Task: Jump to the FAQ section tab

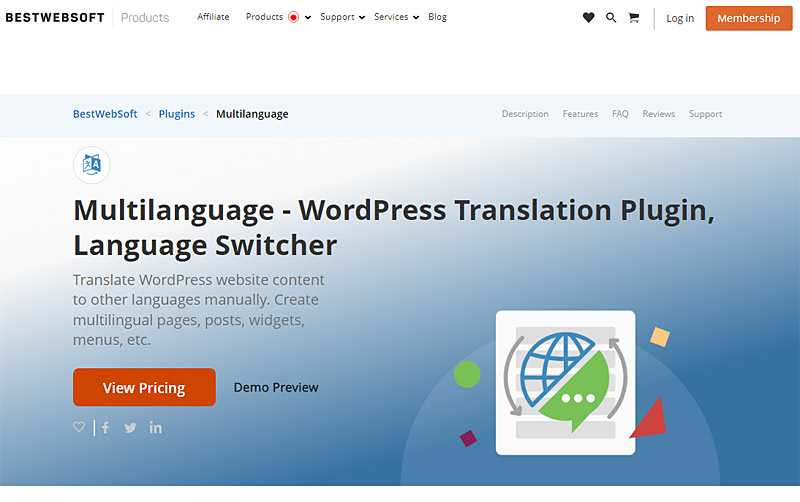Action: (620, 114)
